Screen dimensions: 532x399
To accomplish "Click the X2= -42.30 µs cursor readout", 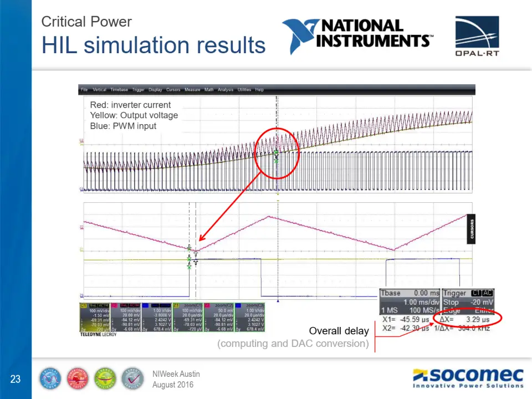I will click(x=406, y=328).
